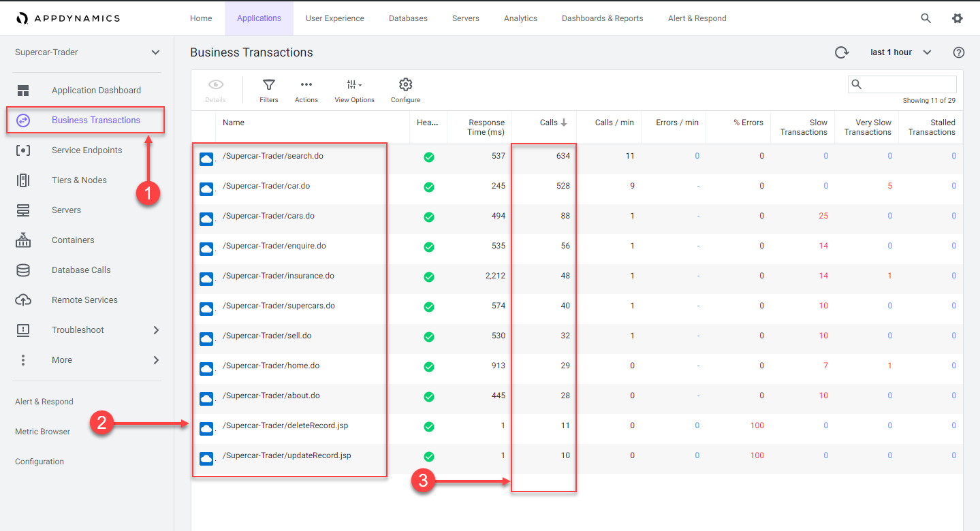Viewport: 980px width, 531px height.
Task: Click the 5 very slow transactions value
Action: [889, 186]
